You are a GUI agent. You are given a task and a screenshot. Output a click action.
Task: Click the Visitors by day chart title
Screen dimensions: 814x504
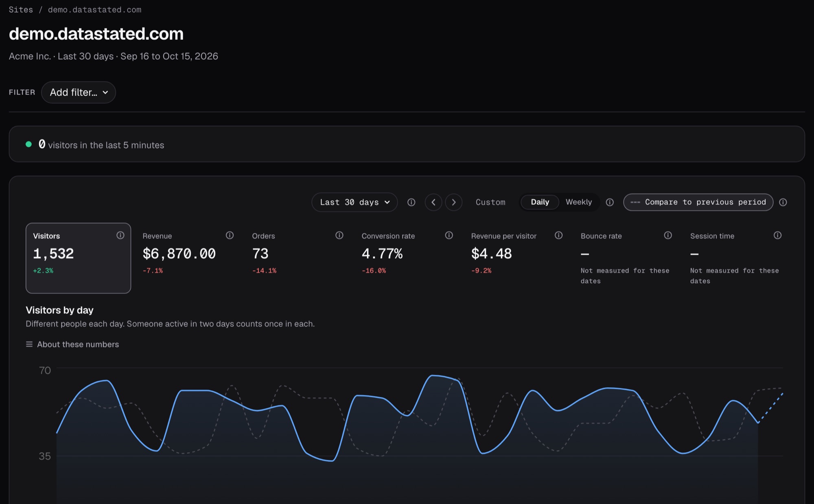coord(59,310)
